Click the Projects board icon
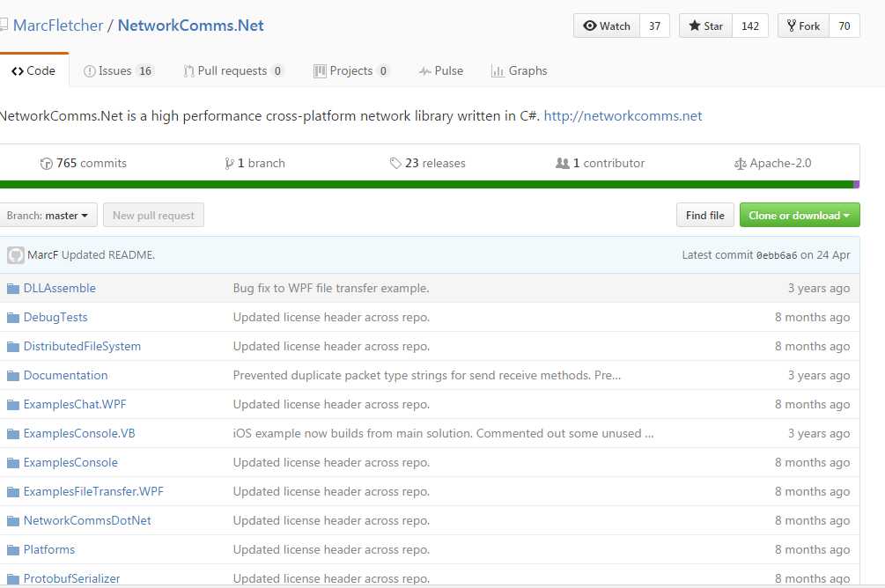 320,71
